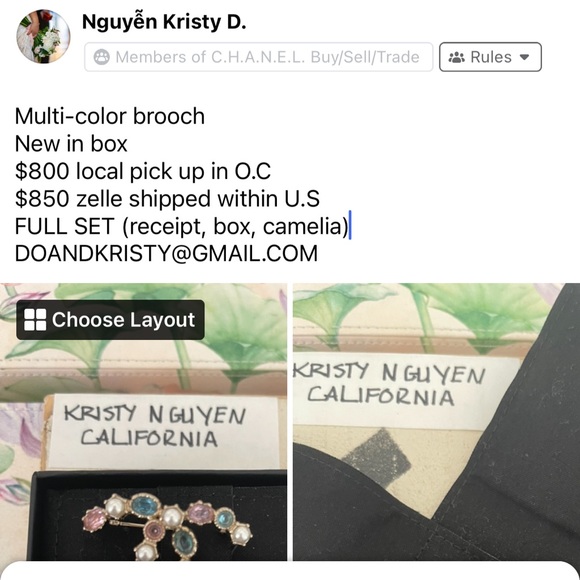580x580 pixels.
Task: Click the FULL SET text line
Action: pyautogui.click(x=182, y=226)
